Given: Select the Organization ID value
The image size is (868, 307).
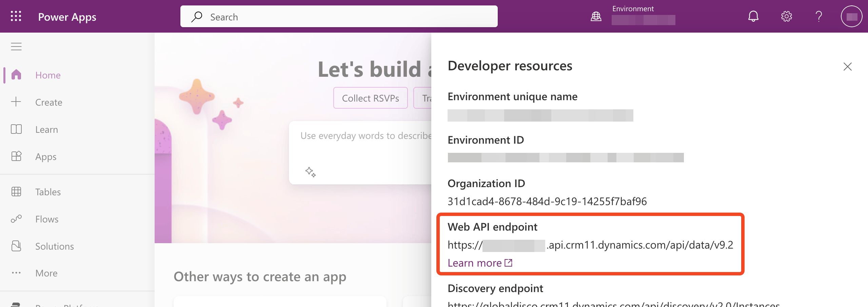Looking at the screenshot, I should click(547, 201).
